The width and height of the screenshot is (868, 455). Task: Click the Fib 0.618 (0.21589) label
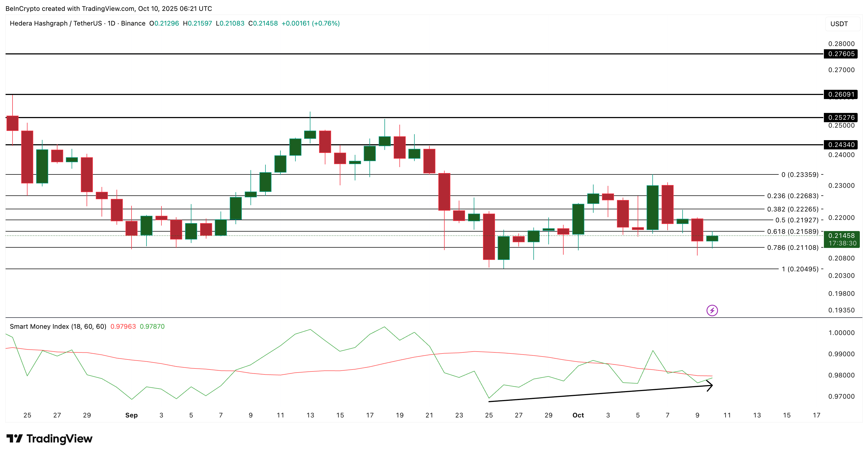793,231
